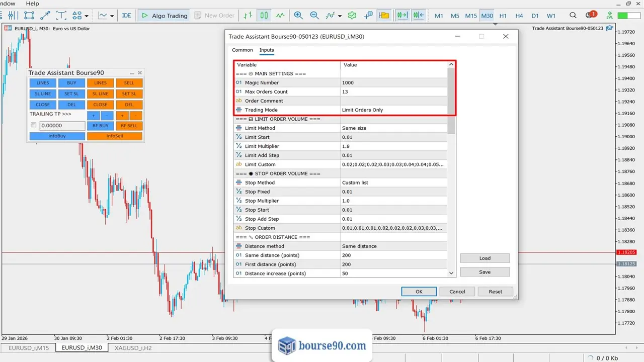Open the Trading Mode value dropdown
Viewport: 644px width, 362px height.
[393, 110]
